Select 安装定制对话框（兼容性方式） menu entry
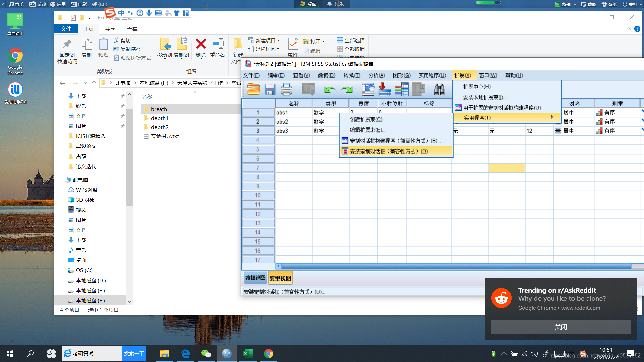 [x=390, y=152]
